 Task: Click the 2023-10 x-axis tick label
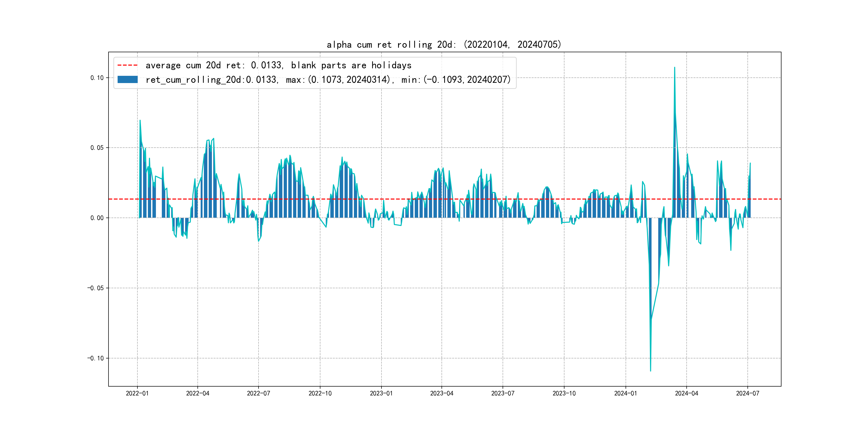pos(564,393)
